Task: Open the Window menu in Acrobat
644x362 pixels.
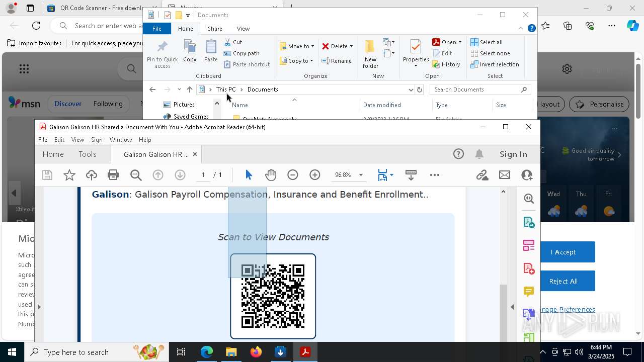Action: pos(121,140)
